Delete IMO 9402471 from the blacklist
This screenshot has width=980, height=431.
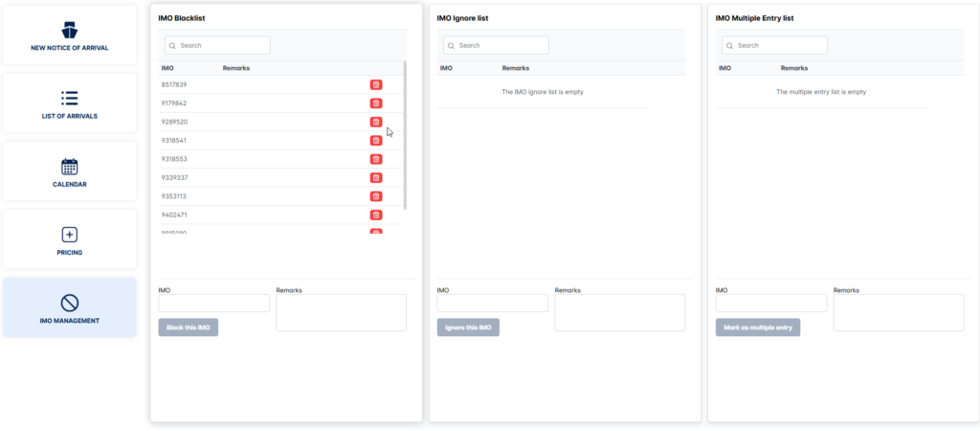(376, 215)
